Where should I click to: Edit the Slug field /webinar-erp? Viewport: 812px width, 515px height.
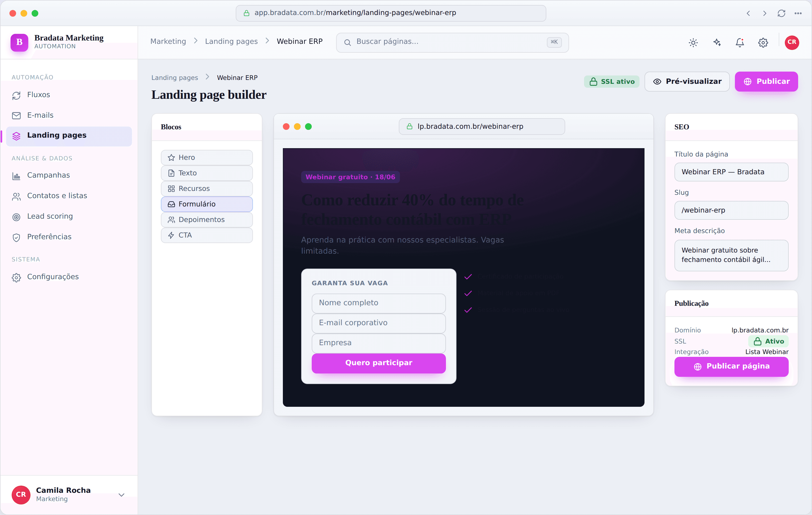pyautogui.click(x=731, y=210)
